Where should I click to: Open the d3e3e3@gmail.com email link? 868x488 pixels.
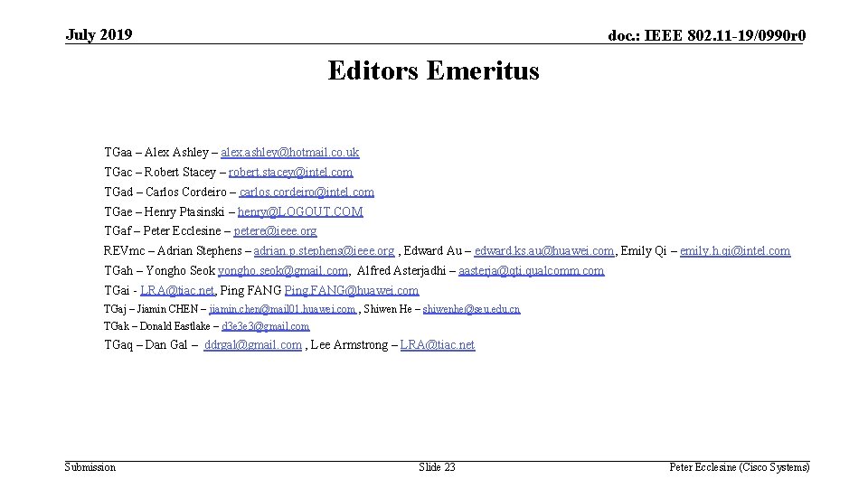(266, 326)
